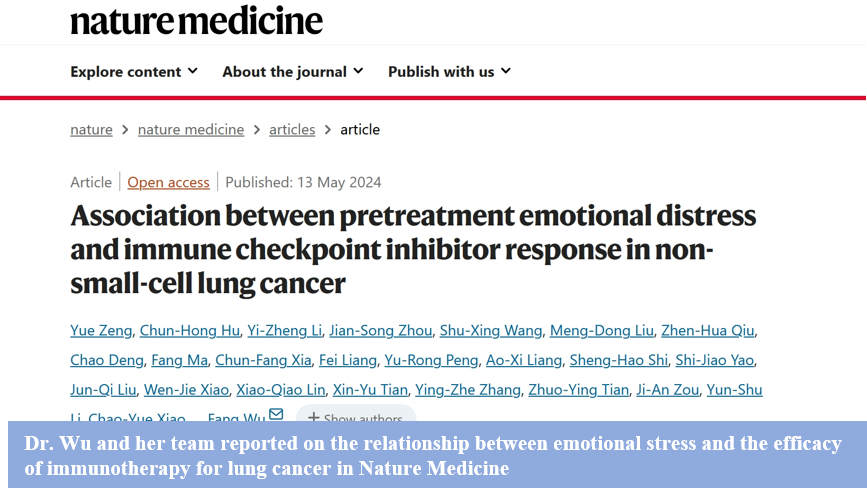Viewport: 867px width, 493px height.
Task: Open author Fang Ma's details
Action: (180, 360)
